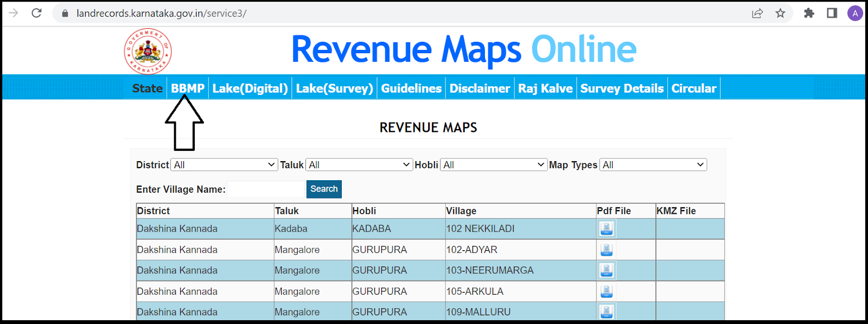This screenshot has height=324, width=868.
Task: Reload the page with browser refresh icon
Action: point(36,13)
